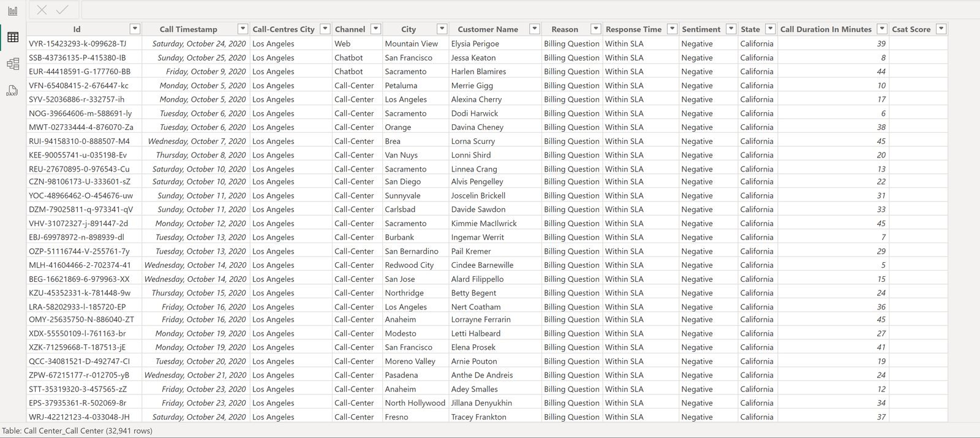Cancel formula with the X icon

pyautogui.click(x=42, y=10)
